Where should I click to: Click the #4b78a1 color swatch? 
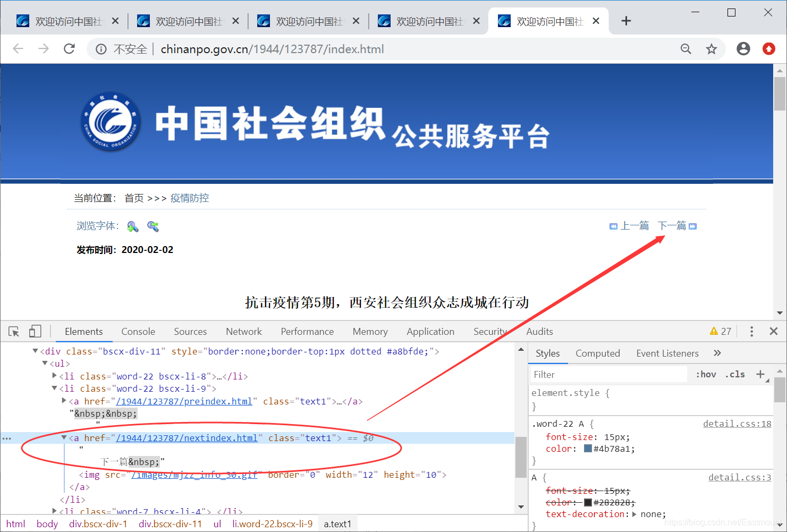point(588,449)
